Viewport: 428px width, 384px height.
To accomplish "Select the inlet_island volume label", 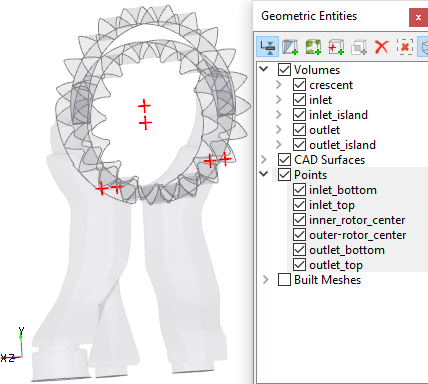I will 338,115.
